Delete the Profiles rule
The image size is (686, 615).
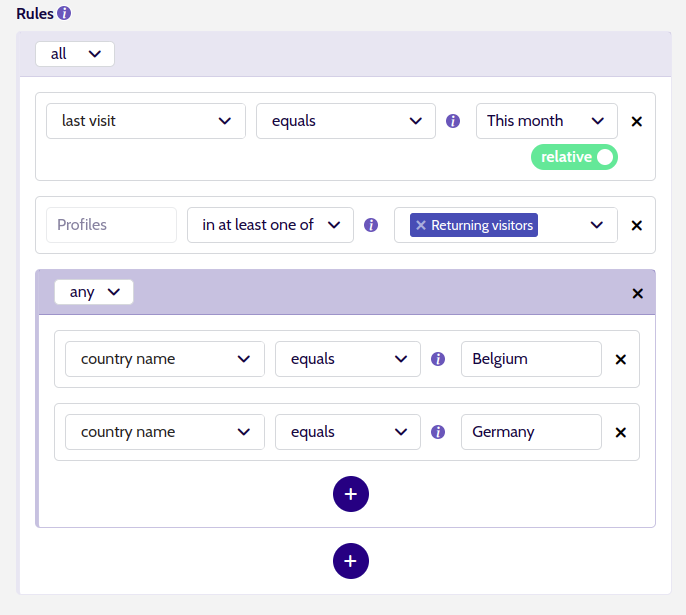(x=637, y=225)
